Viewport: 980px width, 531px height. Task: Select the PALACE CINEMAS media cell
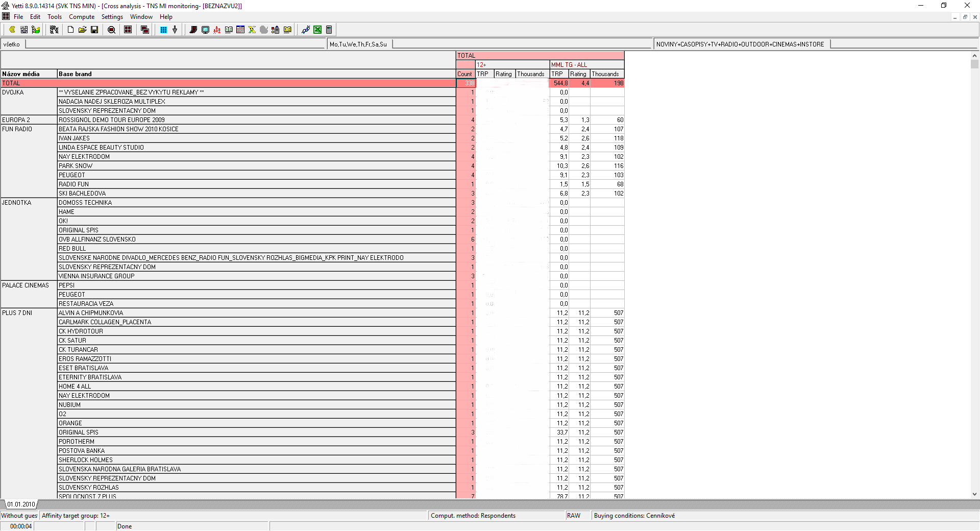[29, 295]
